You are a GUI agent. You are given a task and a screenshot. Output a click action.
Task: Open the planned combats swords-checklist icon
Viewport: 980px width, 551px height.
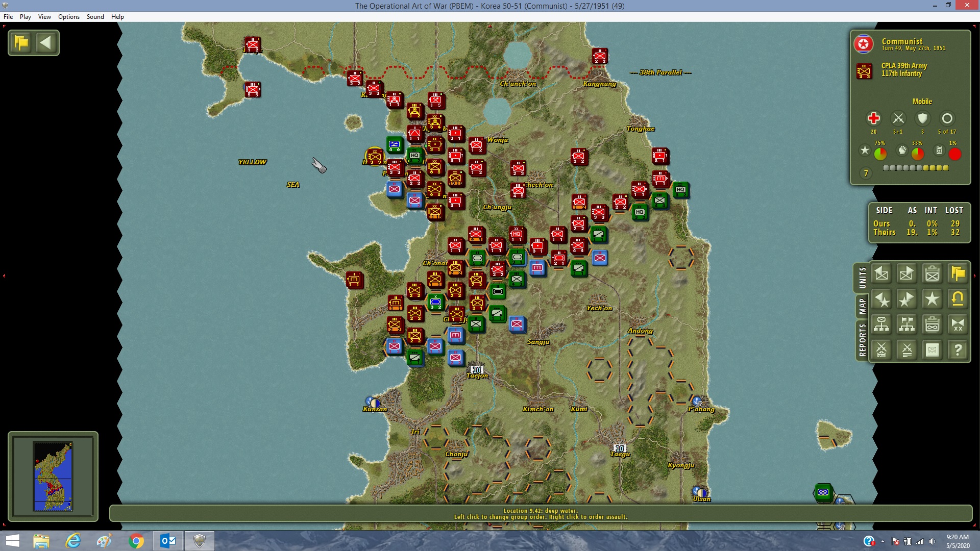pyautogui.click(x=881, y=350)
